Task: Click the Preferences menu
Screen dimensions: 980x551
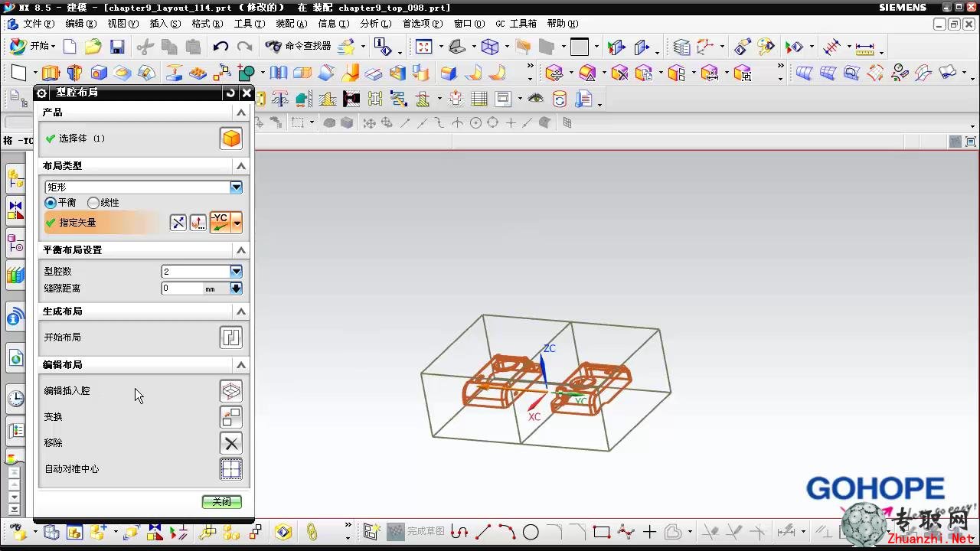Action: click(422, 24)
